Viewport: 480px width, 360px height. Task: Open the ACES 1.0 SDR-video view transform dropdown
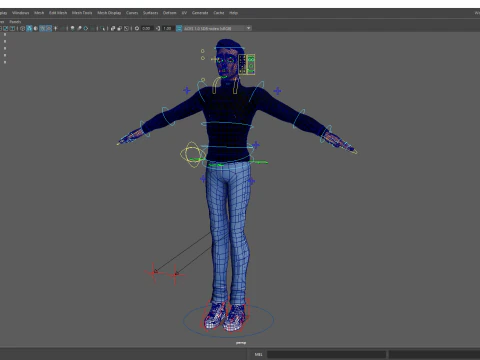click(x=217, y=28)
